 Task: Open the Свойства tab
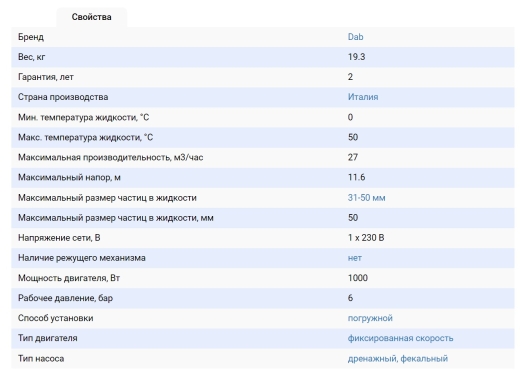pyautogui.click(x=91, y=17)
